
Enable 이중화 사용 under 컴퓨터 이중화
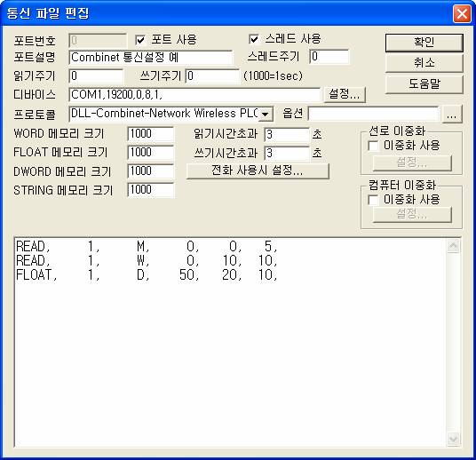373,200
